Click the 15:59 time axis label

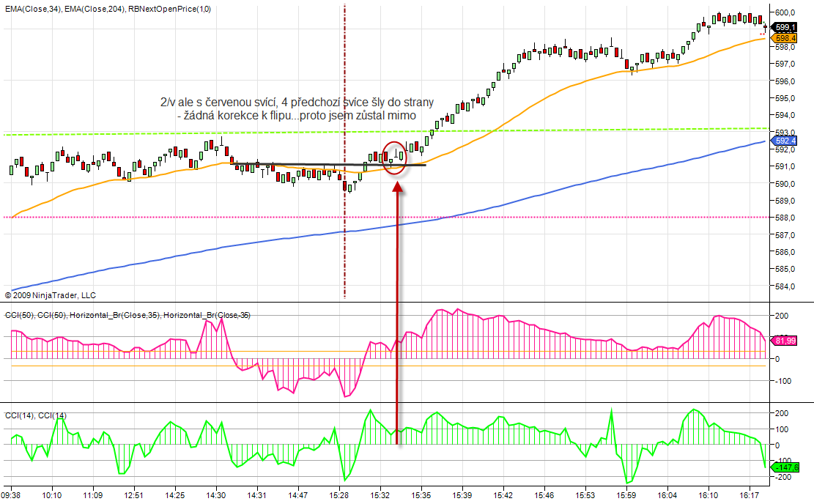pos(626,495)
